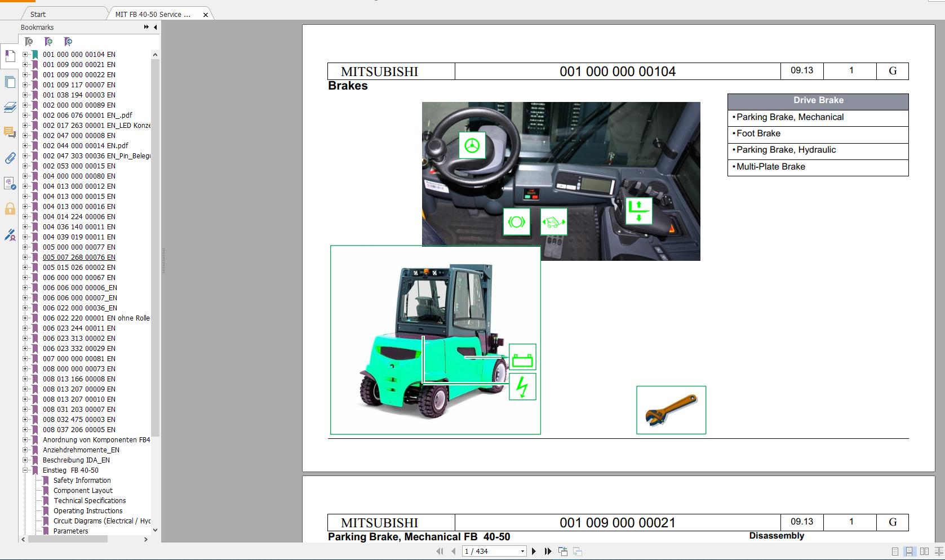The image size is (945, 560).
Task: Switch to facing pages view
Action: tap(924, 552)
